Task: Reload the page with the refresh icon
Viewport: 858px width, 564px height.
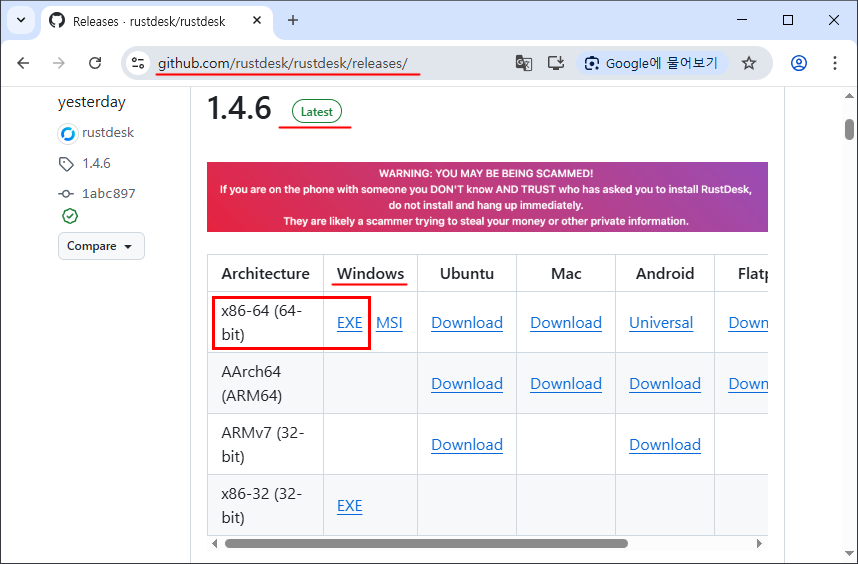Action: pyautogui.click(x=95, y=63)
